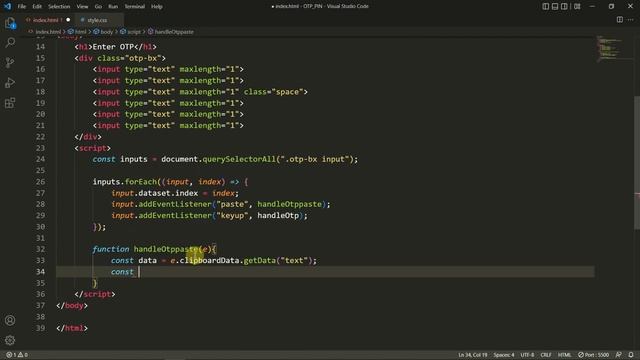Click the closing </html> tag on line 39
640x360 pixels.
coord(72,328)
